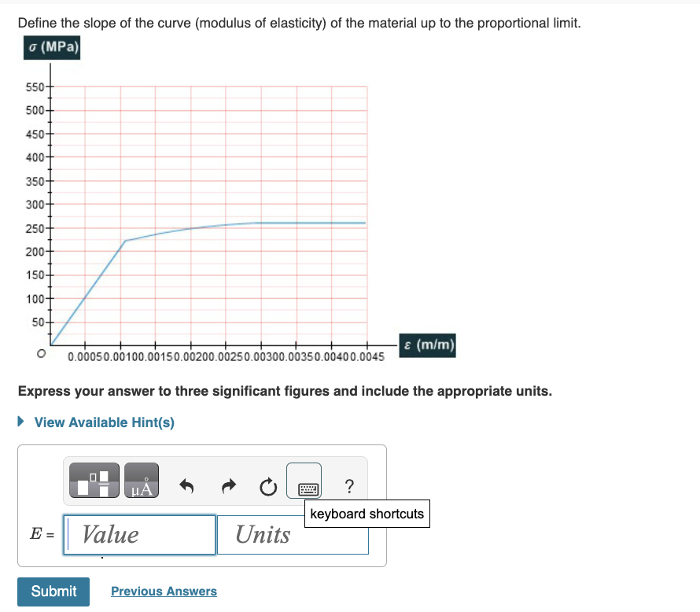The width and height of the screenshot is (700, 612).
Task: Redo the change using the forward arrow
Action: 227,485
